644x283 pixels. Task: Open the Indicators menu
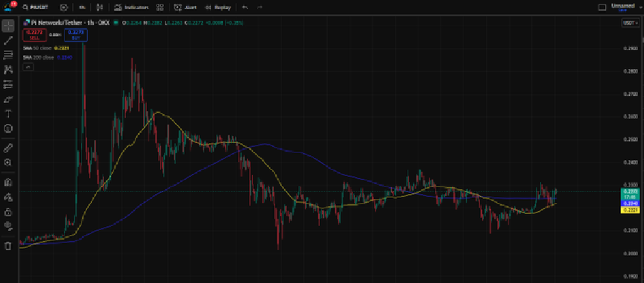tap(132, 8)
